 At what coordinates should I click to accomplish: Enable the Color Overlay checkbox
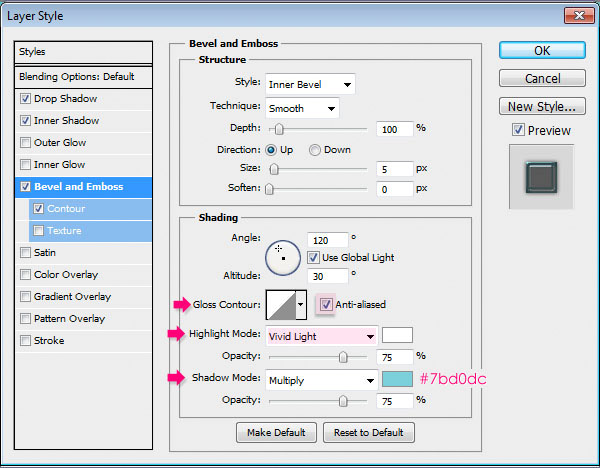25,275
